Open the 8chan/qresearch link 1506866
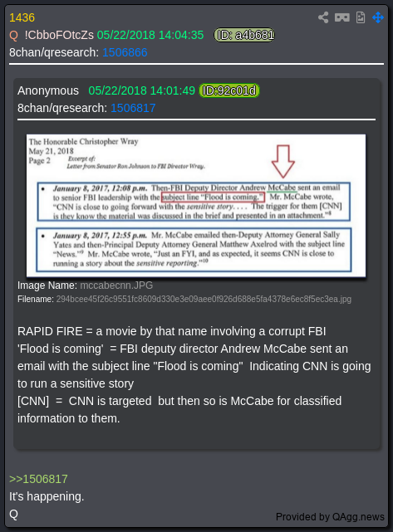 [x=125, y=52]
